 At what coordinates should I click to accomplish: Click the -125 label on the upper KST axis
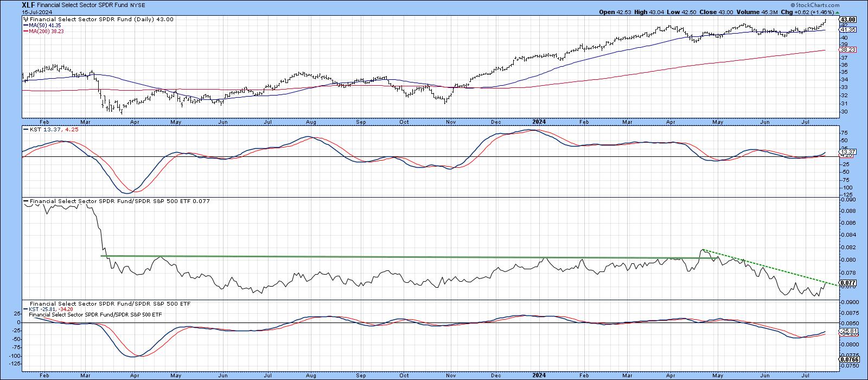click(846, 194)
